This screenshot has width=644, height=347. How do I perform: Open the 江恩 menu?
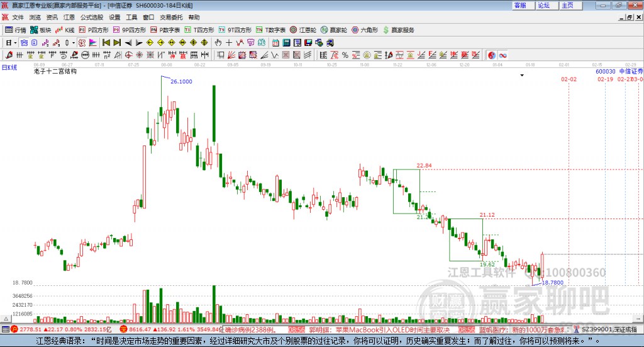coord(69,17)
